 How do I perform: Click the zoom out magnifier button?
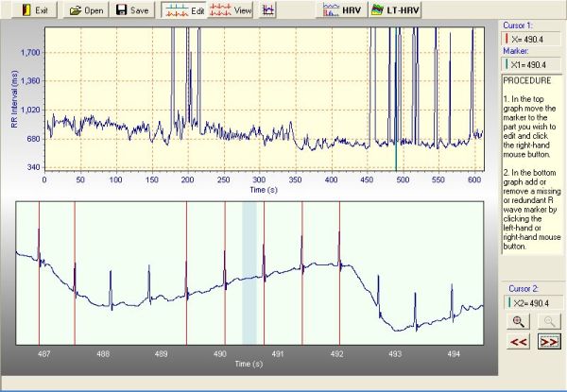[x=547, y=320]
